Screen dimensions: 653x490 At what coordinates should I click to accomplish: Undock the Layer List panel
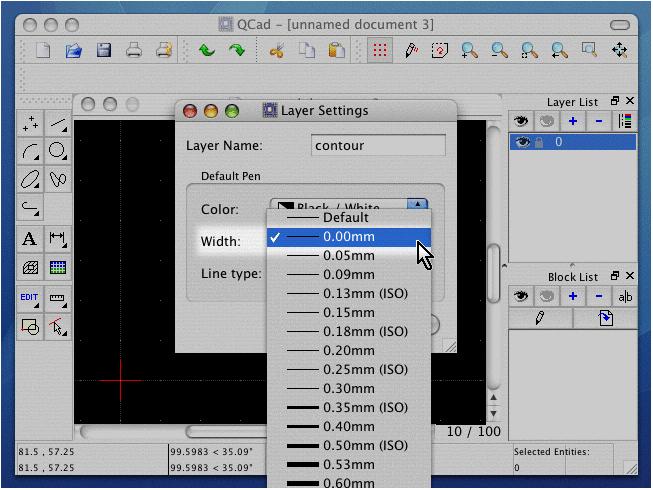point(615,101)
